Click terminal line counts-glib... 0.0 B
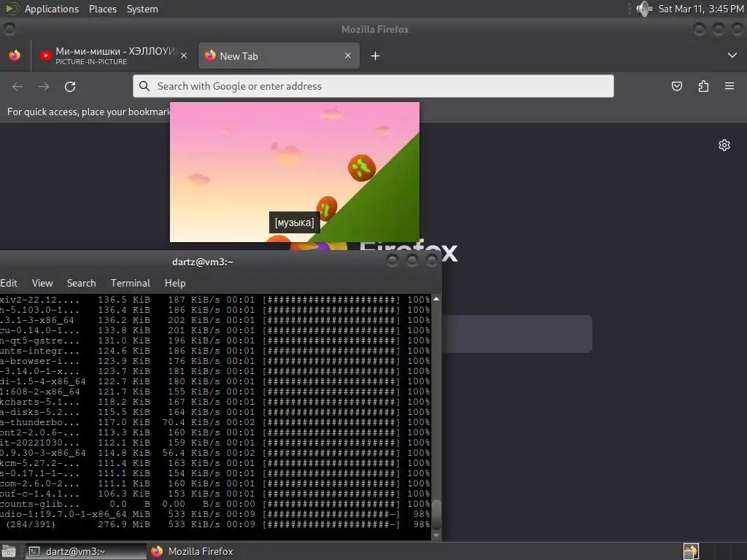The height and width of the screenshot is (560, 747). (x=215, y=504)
